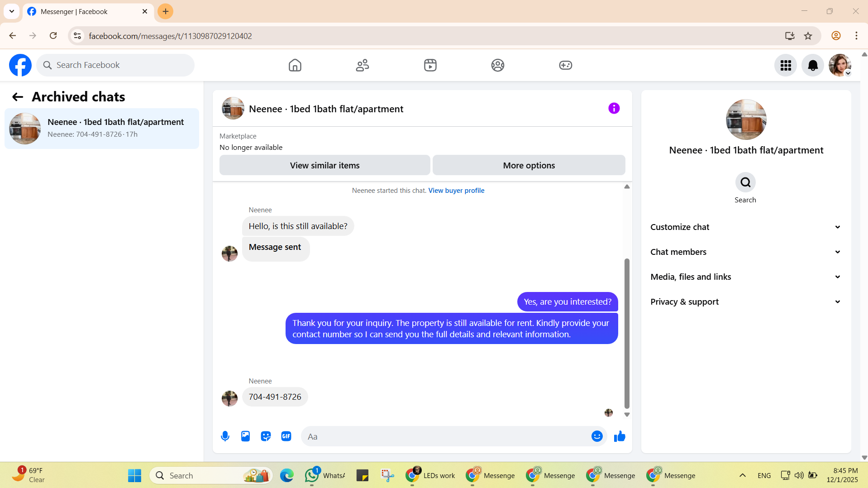Open the Facebook menu grid icon

[786, 65]
